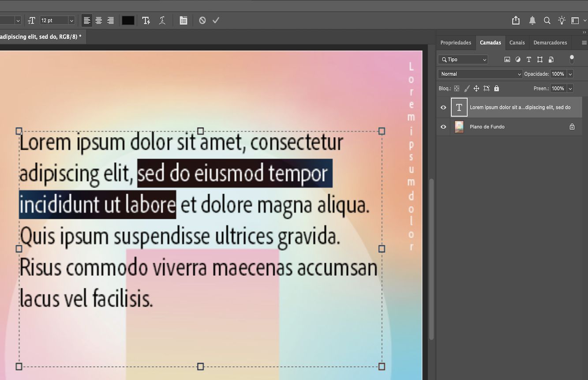Switch to the Canais tab
588x380 pixels.
coord(517,42)
